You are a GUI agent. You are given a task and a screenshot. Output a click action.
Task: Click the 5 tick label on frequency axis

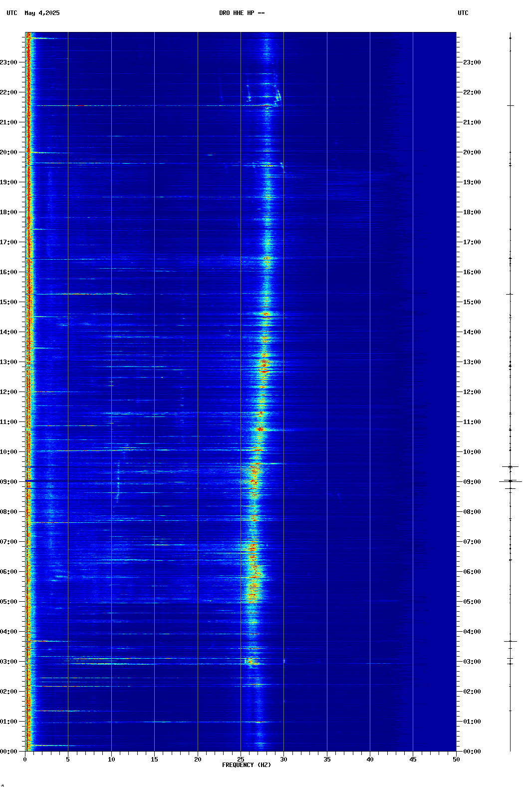[68, 760]
